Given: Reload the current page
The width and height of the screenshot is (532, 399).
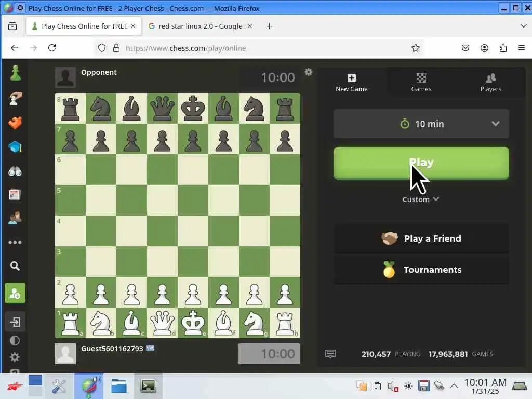Looking at the screenshot, I should pyautogui.click(x=52, y=48).
